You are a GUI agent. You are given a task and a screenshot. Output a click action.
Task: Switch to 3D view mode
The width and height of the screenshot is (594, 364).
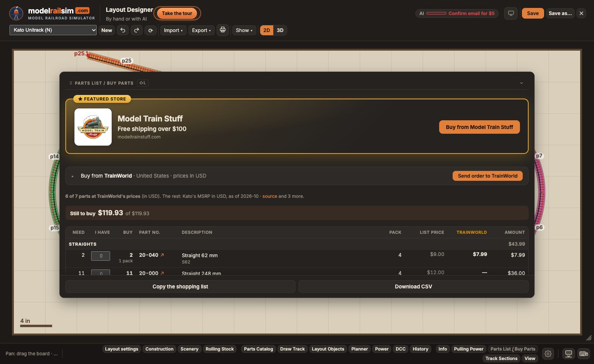tap(280, 30)
